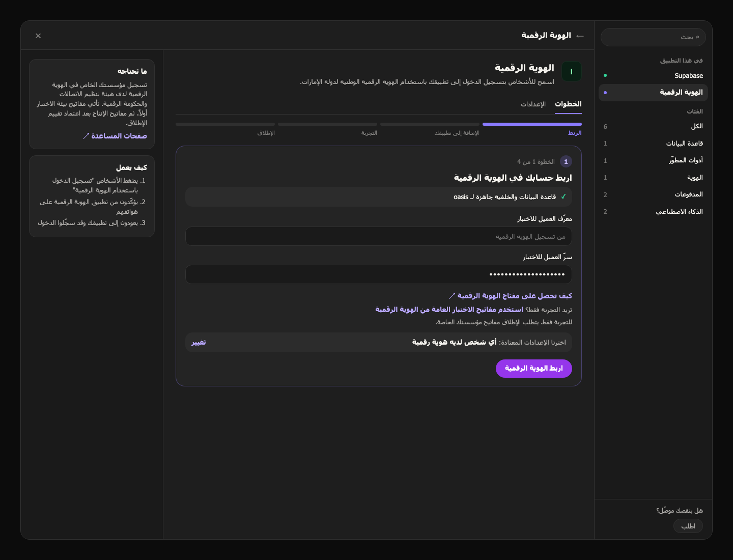Viewport: 733px width, 560px height.
Task: Click the back arrow beside الهوية الرقمية title
Action: pyautogui.click(x=580, y=36)
